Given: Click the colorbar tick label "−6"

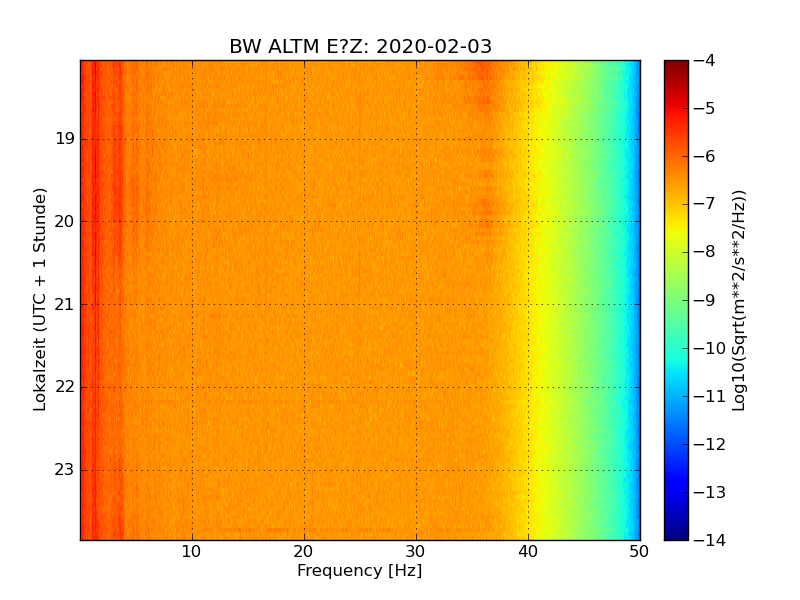Looking at the screenshot, I should tap(705, 157).
